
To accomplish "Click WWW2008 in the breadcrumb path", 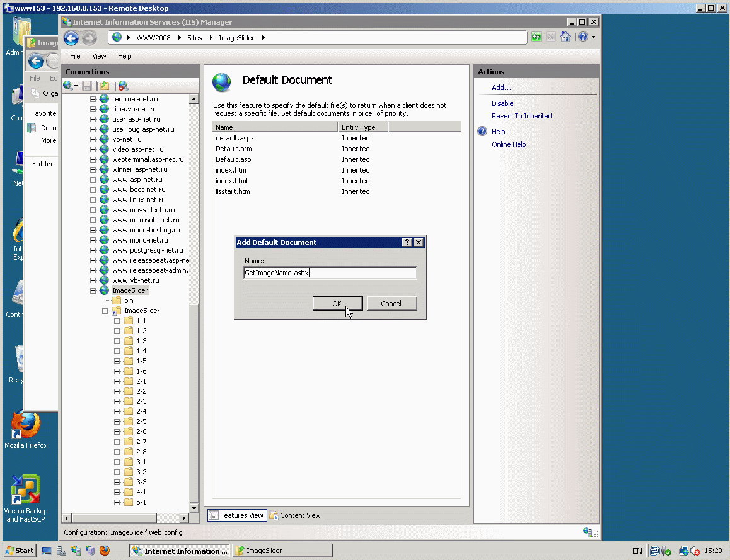I will [x=153, y=38].
